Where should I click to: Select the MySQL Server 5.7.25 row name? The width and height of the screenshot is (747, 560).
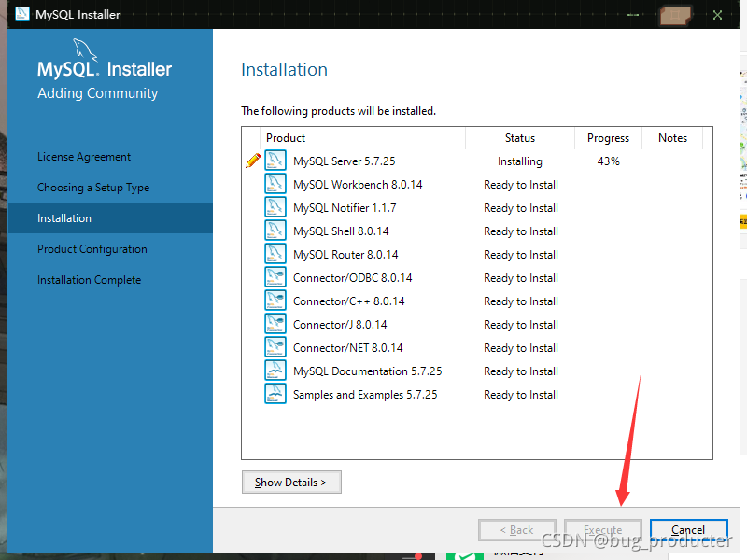click(x=344, y=161)
